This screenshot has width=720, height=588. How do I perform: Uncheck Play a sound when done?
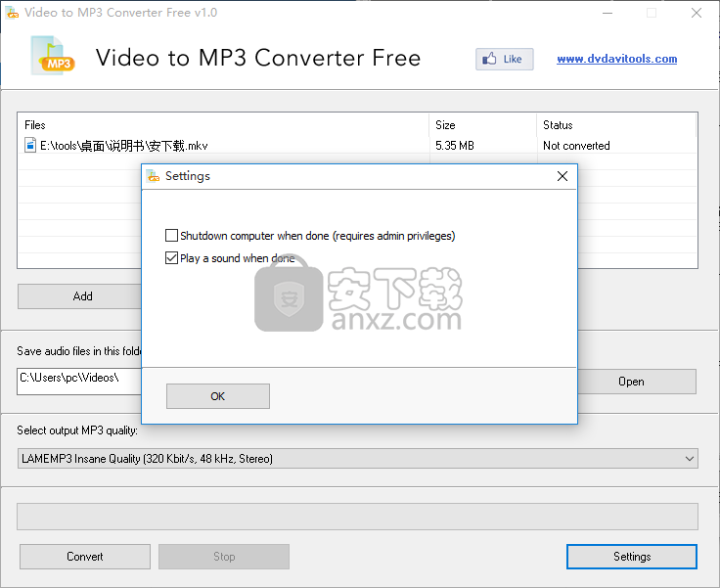(172, 258)
